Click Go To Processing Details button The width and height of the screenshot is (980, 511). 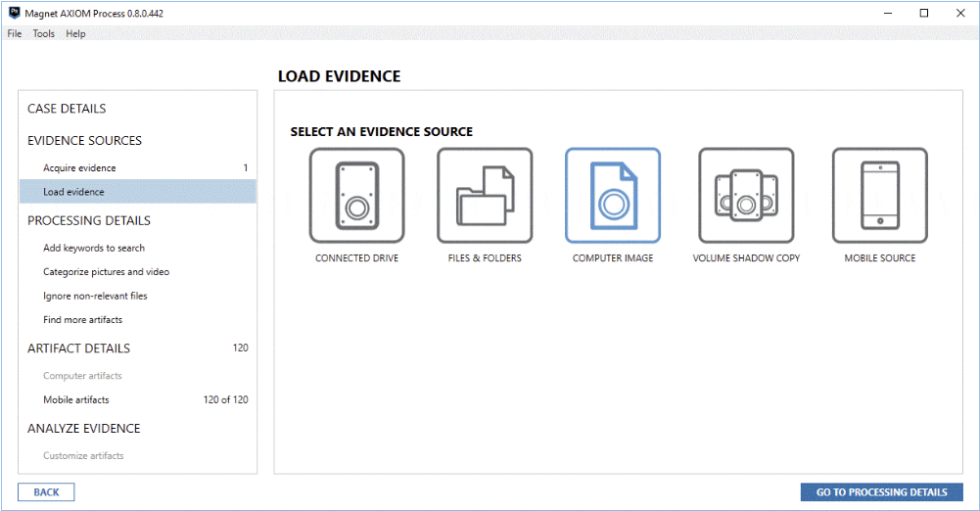882,492
